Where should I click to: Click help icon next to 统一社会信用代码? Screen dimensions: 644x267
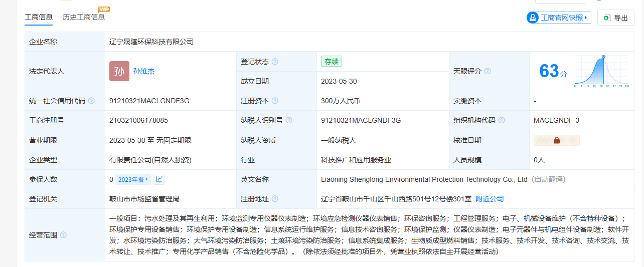91,101
